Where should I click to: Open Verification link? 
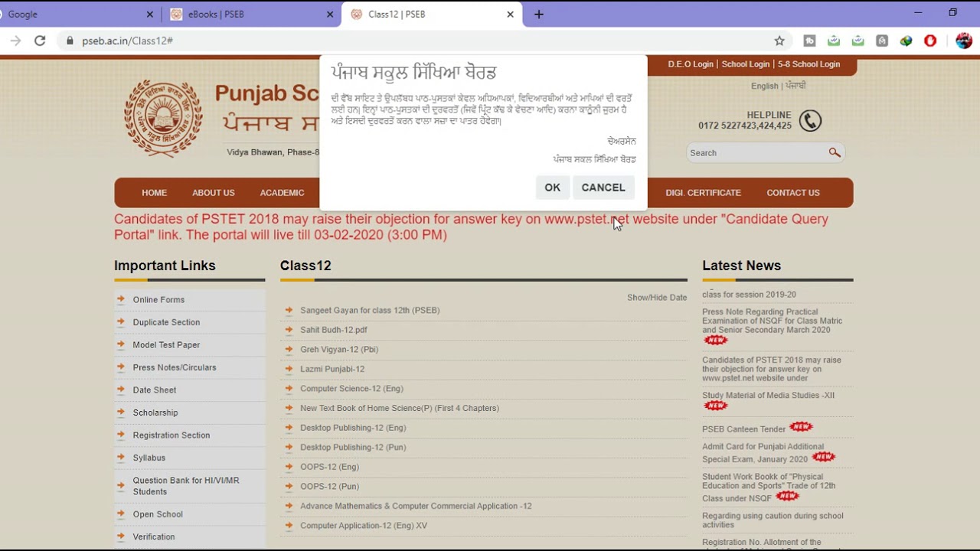click(154, 537)
